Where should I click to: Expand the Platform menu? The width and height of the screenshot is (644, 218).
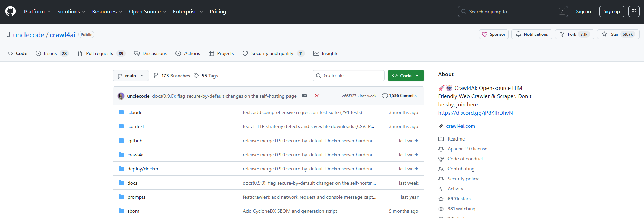coord(37,11)
